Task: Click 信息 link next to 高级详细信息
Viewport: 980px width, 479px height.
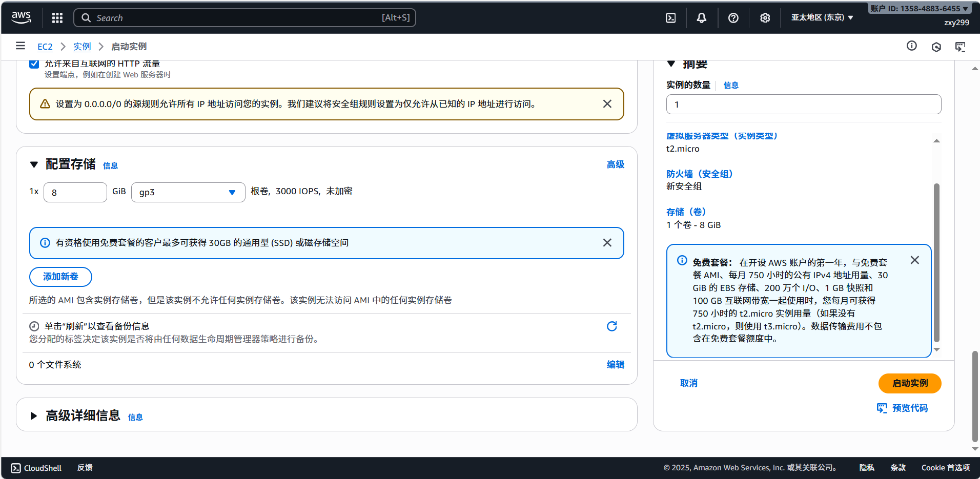Action: tap(135, 417)
